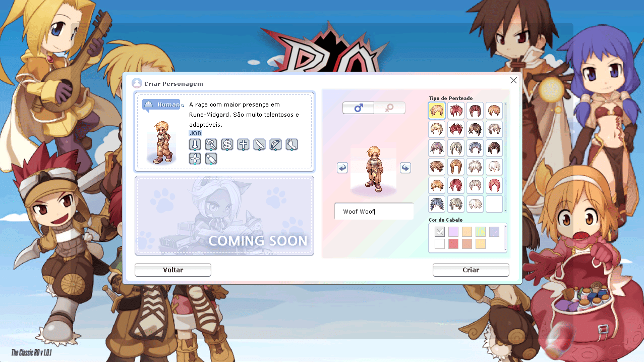Click the Swordsman sword job icon
The height and width of the screenshot is (362, 644).
195,145
